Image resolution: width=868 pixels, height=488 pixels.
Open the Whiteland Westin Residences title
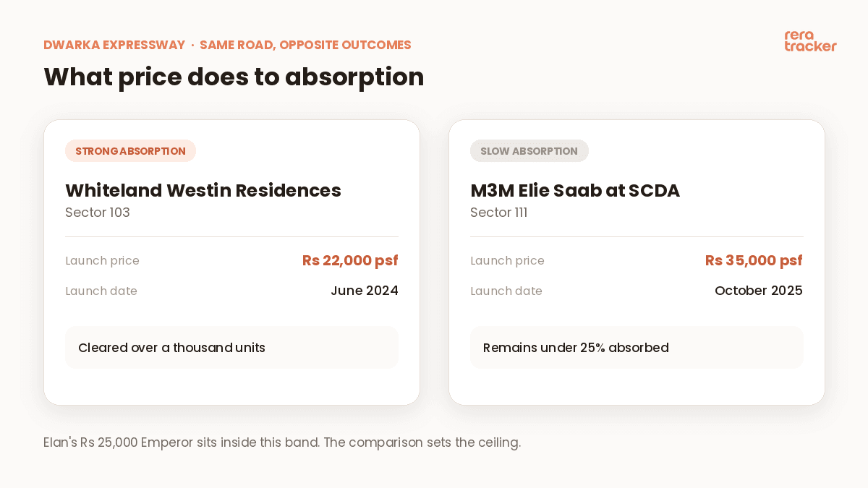click(x=203, y=190)
